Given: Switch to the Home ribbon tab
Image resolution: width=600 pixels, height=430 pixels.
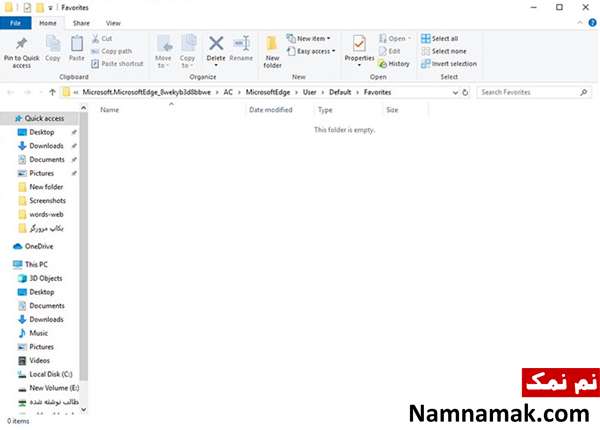Looking at the screenshot, I should tap(48, 23).
